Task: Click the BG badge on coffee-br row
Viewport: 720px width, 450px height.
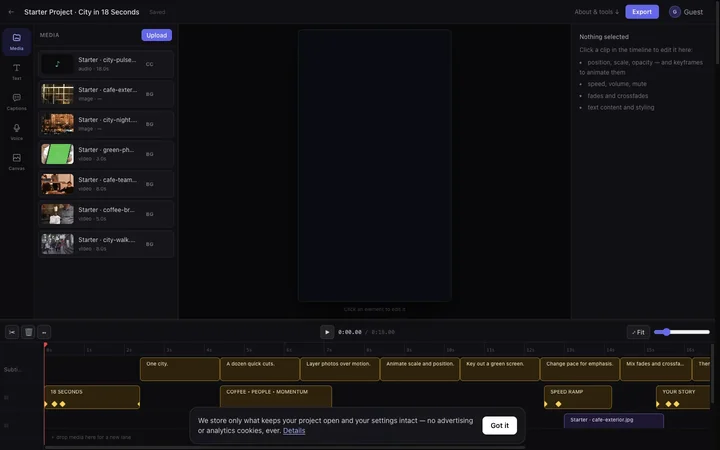Action: (149, 214)
